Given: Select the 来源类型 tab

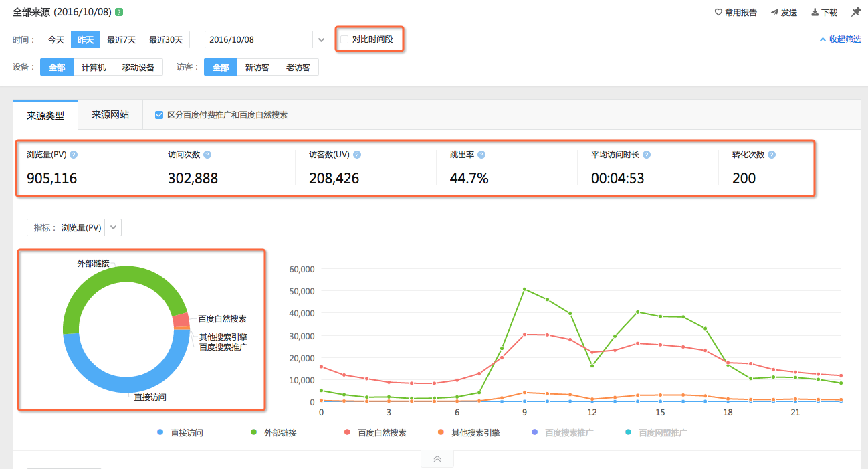Looking at the screenshot, I should (45, 115).
